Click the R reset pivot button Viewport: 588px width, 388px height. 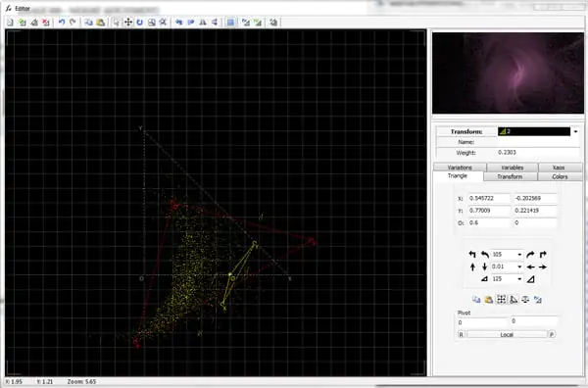coord(461,334)
